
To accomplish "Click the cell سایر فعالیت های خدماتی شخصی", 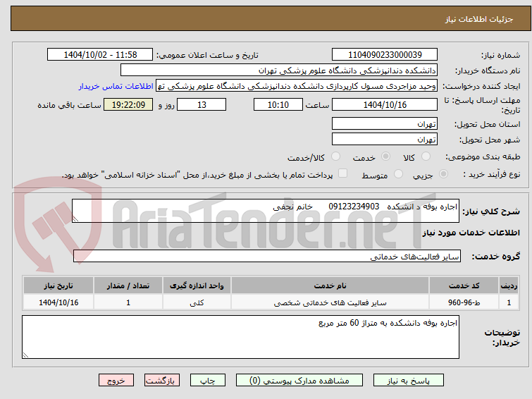I will point(330,302).
